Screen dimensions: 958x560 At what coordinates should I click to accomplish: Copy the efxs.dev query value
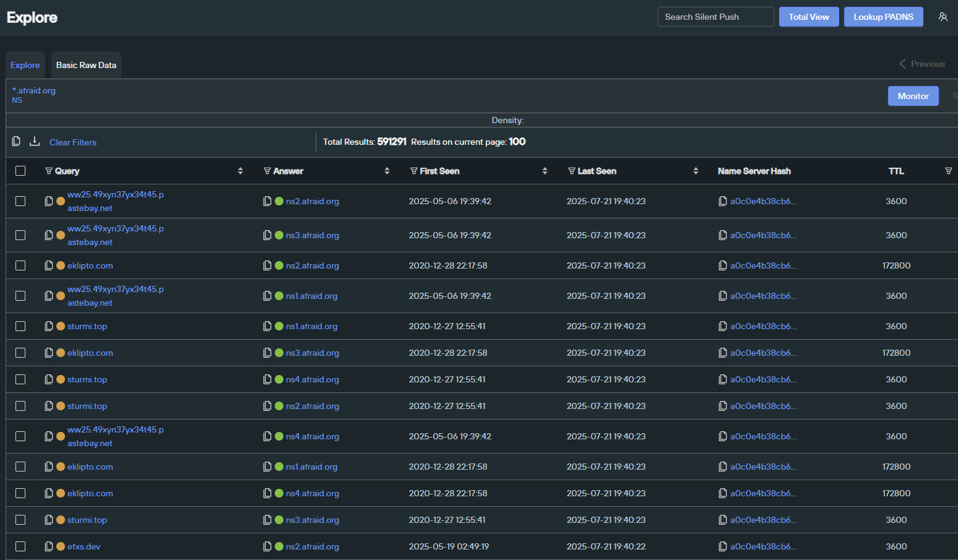(x=49, y=546)
